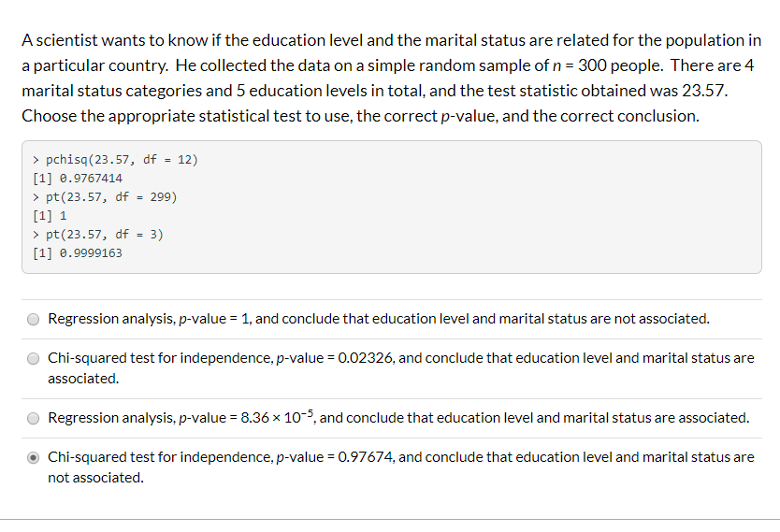Choose the Chi-squared p-value 0.02326 radio button

(34, 358)
